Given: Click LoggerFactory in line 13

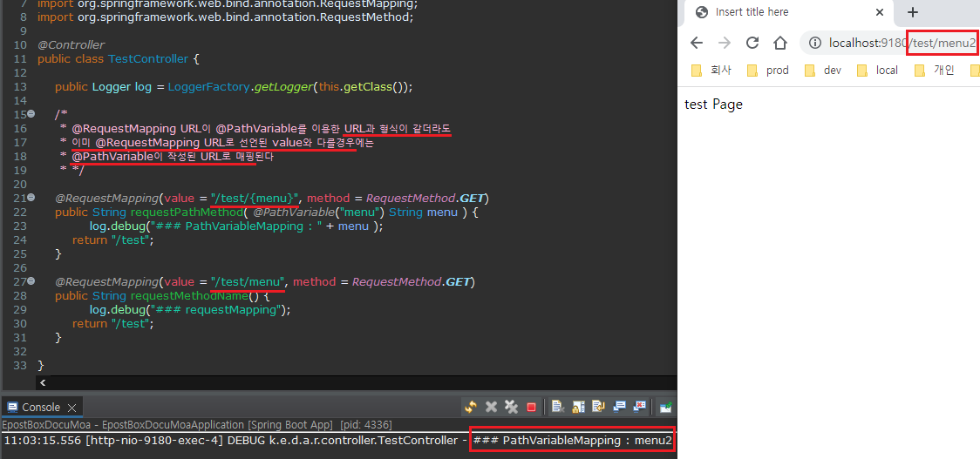Looking at the screenshot, I should 209,87.
